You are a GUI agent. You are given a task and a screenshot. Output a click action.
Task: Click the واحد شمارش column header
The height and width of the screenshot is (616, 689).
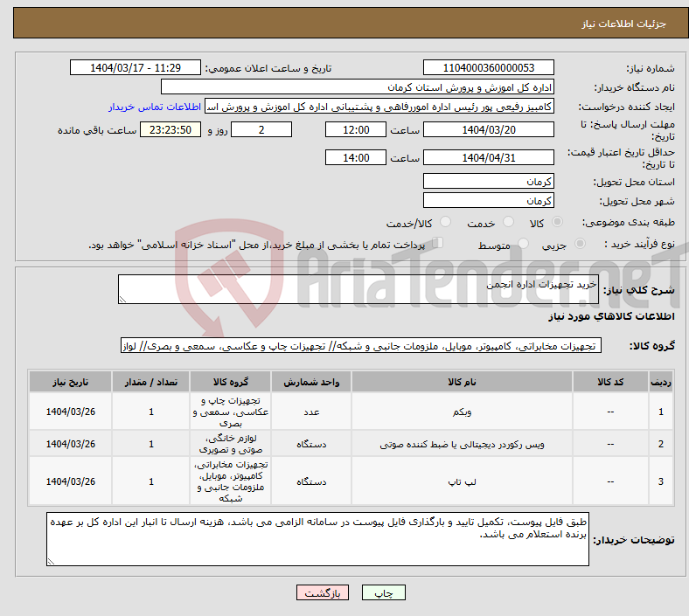pyautogui.click(x=311, y=382)
